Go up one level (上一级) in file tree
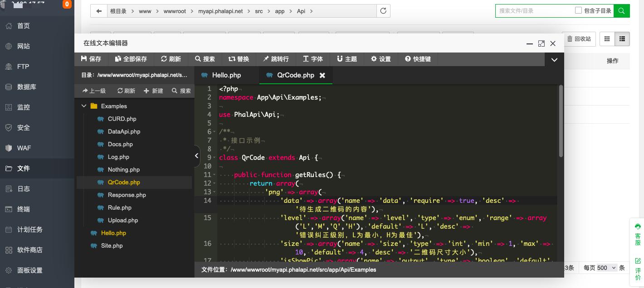 (x=94, y=91)
